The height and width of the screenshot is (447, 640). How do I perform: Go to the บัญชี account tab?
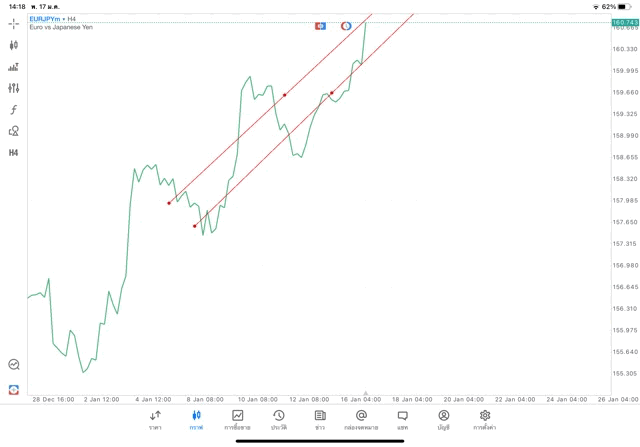tap(443, 420)
